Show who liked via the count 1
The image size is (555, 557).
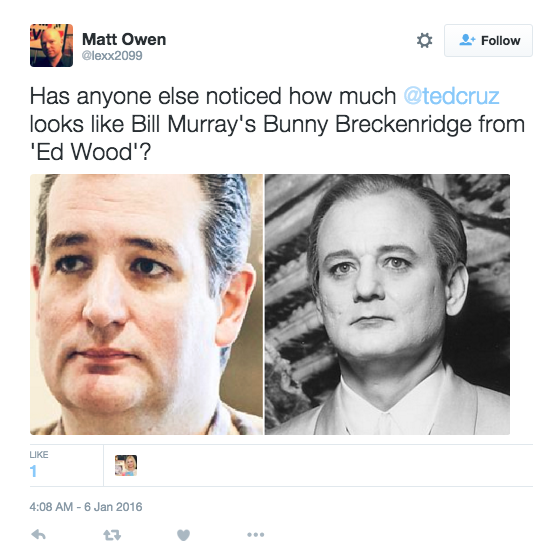tap(33, 471)
